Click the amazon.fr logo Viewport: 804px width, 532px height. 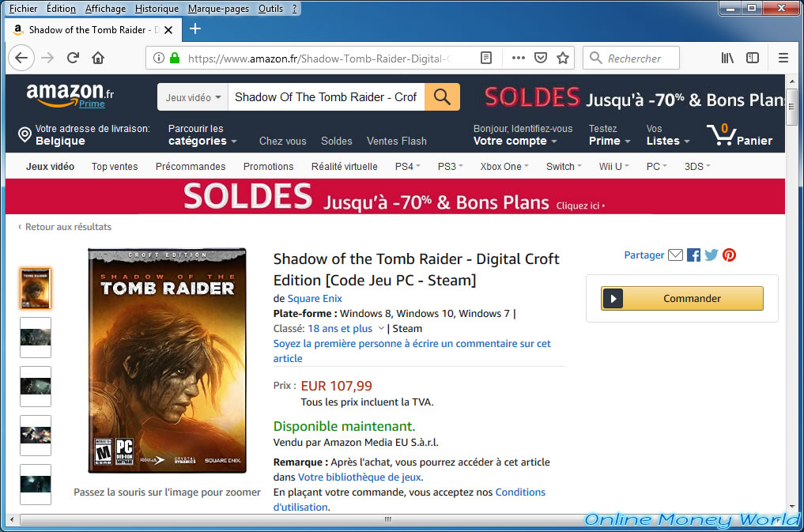[70, 95]
